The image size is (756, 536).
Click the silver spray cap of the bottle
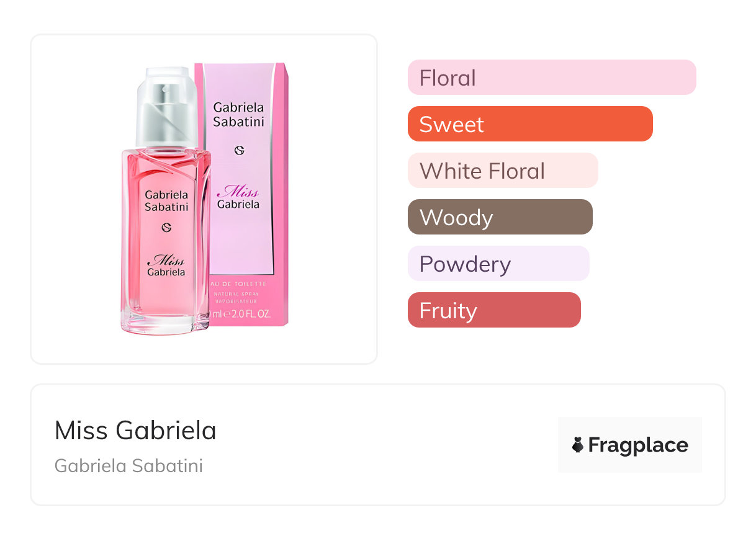tap(166, 109)
